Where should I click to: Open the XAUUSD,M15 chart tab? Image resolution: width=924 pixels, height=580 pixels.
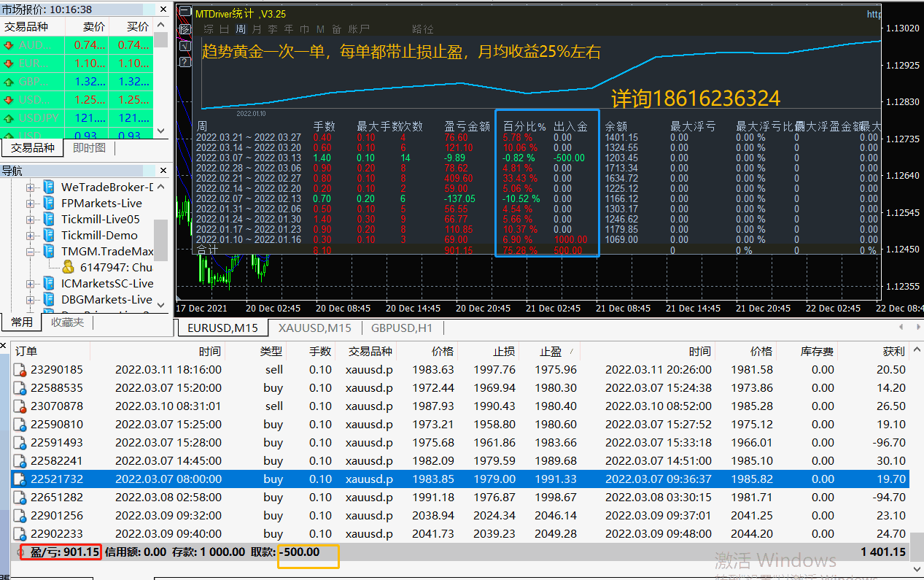click(314, 328)
